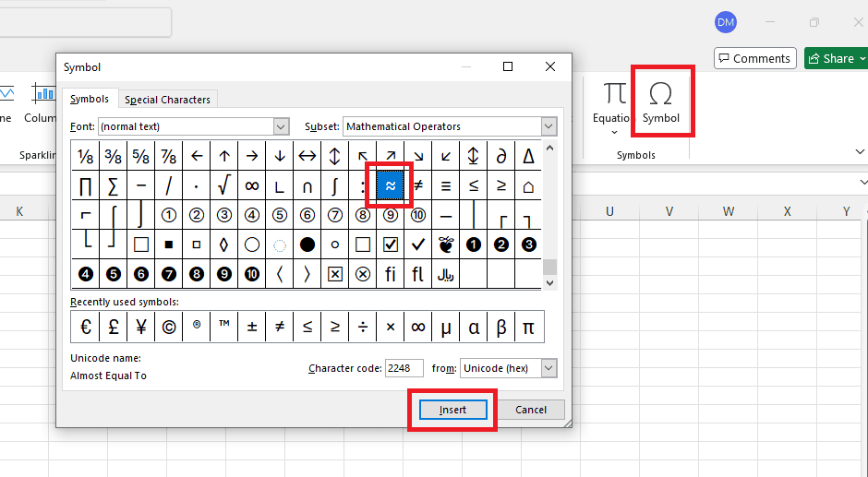Select column header V in spreadsheet
The height and width of the screenshot is (477, 868).
[x=669, y=211]
